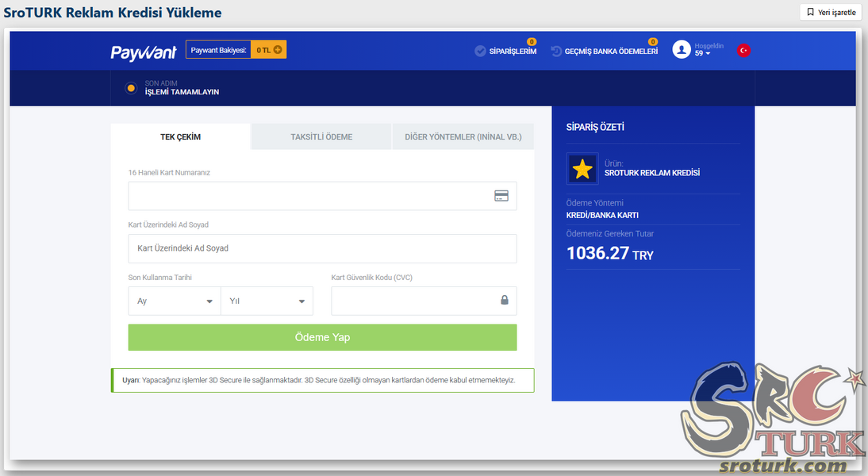The width and height of the screenshot is (868, 476).
Task: Switch to the TAKSİTLİ ÖDEME tab
Action: coord(321,136)
